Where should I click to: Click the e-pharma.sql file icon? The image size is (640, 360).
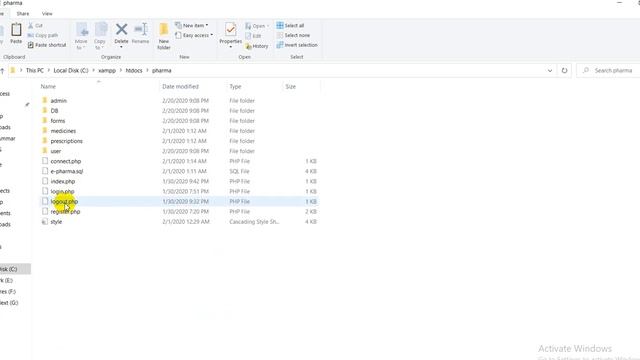[x=45, y=171]
